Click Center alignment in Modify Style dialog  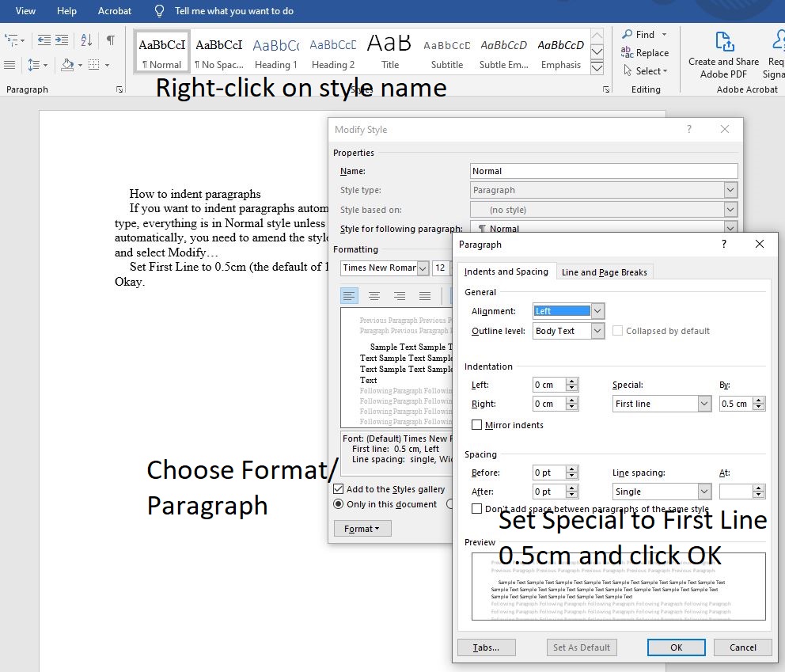374,296
